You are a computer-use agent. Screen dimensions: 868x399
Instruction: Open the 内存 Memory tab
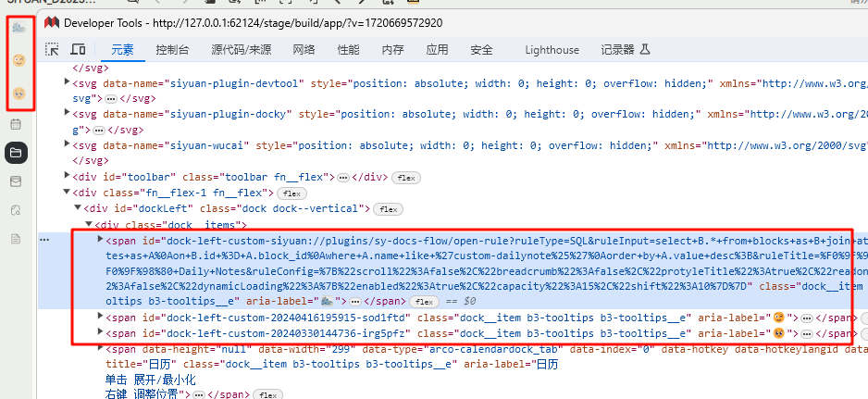(392, 50)
